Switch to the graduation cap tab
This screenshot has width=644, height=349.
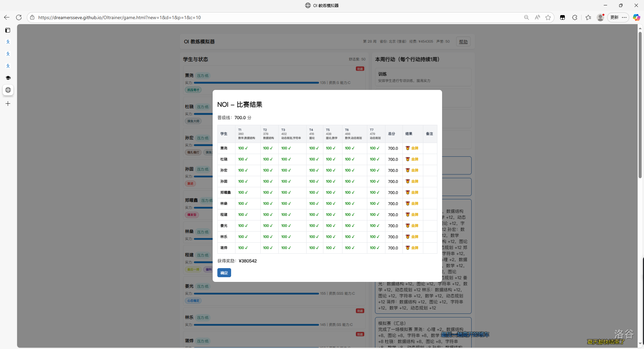pos(8,78)
